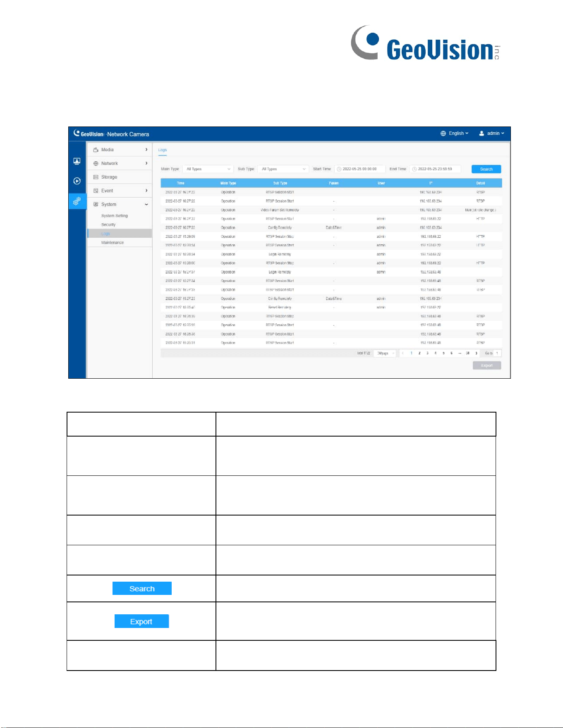Click the Event menu icon

pos(96,191)
